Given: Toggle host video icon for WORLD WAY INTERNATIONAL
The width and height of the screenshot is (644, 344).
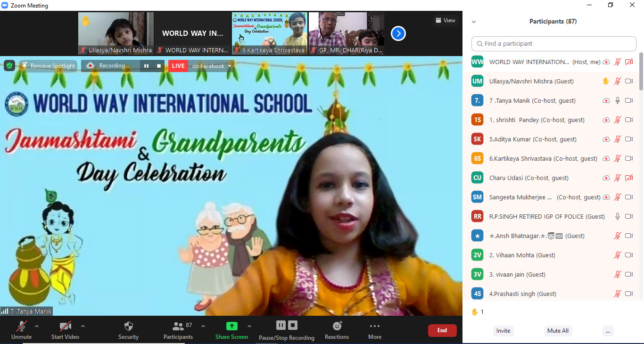Looking at the screenshot, I should (x=629, y=62).
